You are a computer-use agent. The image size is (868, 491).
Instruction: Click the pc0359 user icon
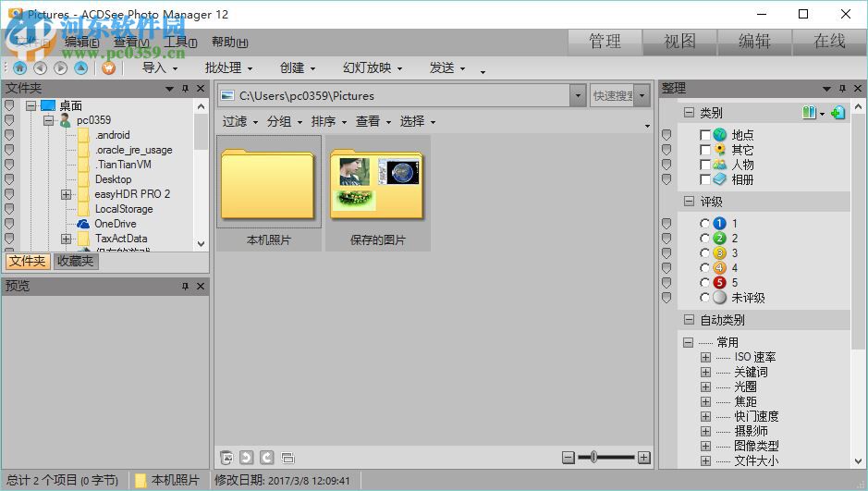pos(66,120)
